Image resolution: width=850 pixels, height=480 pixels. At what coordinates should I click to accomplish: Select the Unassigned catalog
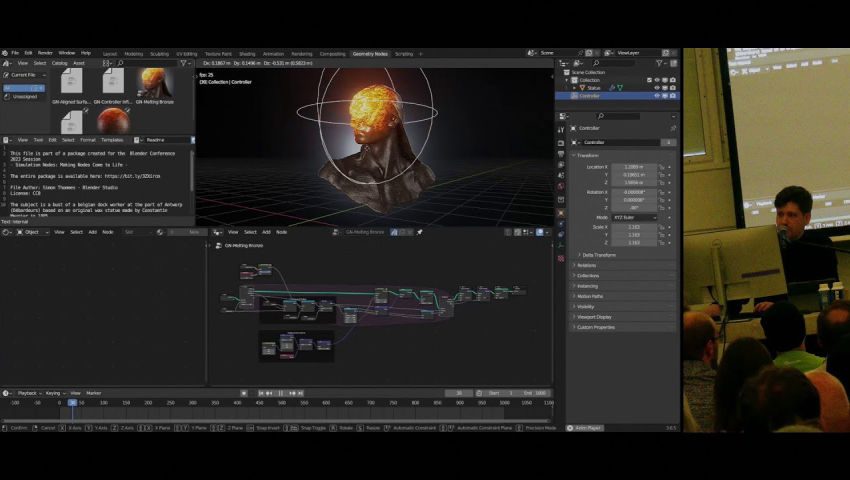pyautogui.click(x=24, y=97)
